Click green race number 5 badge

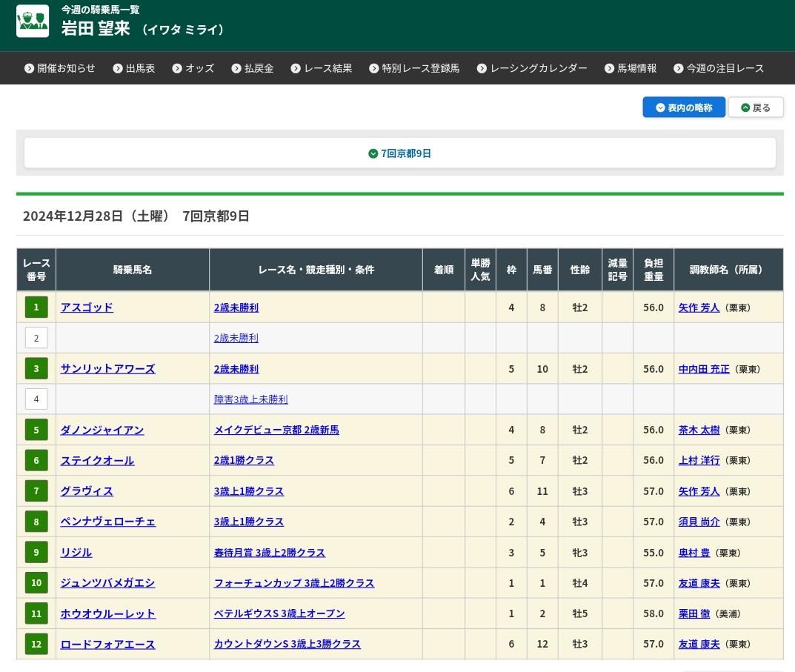[36, 430]
